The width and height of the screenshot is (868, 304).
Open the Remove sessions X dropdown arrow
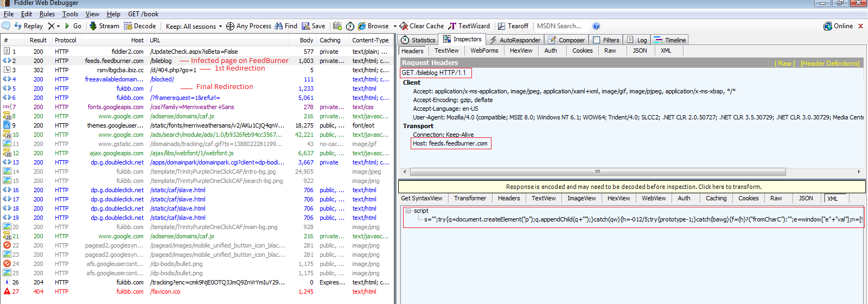point(58,26)
